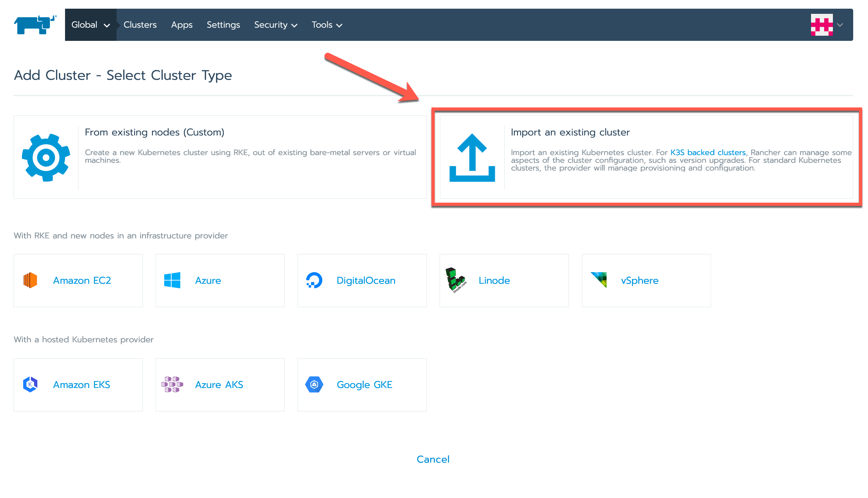Click 'With a hosted Kubernetes provider' heading
The width and height of the screenshot is (868, 498).
point(83,340)
